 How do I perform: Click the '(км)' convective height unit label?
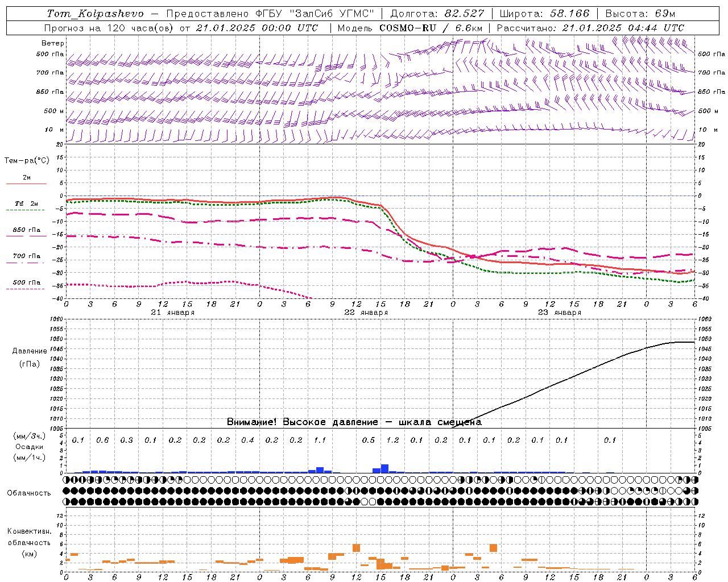[29, 553]
